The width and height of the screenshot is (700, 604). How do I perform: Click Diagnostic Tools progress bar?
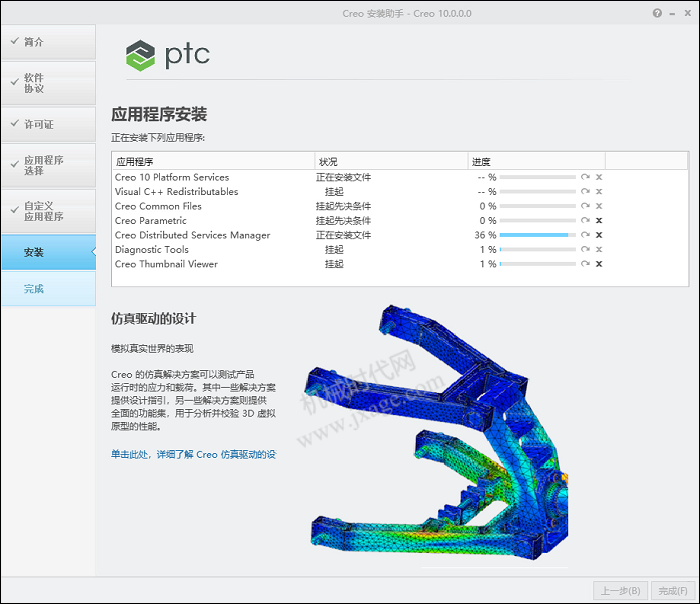click(538, 250)
